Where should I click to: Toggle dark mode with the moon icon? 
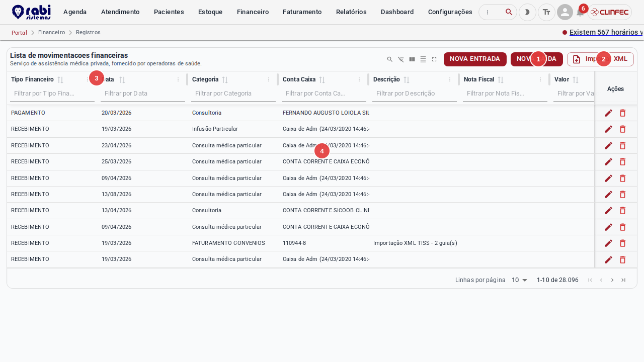tap(527, 12)
